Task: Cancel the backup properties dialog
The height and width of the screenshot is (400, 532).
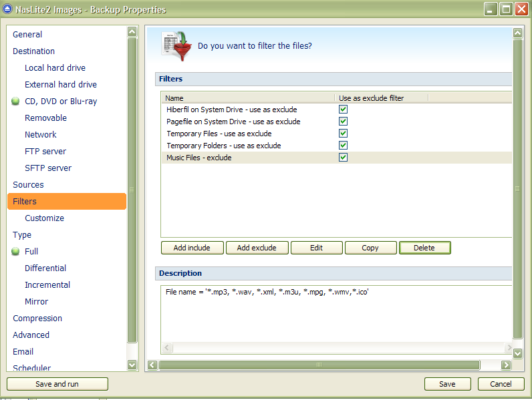Action: [501, 384]
